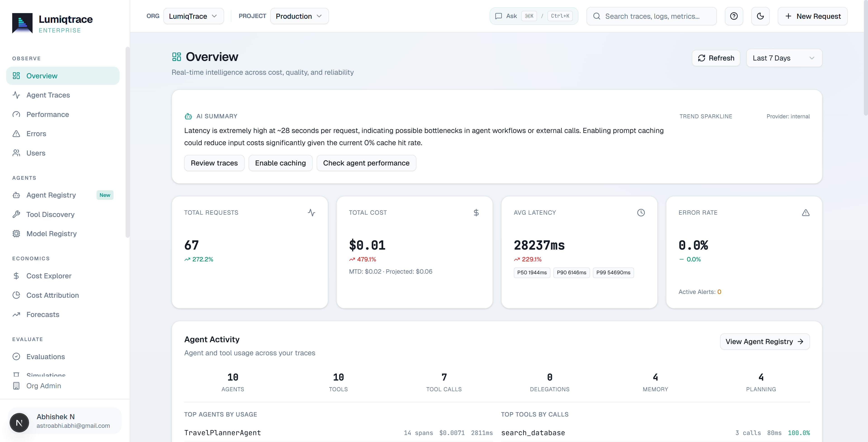868x442 pixels.
Task: Expand the LumiqTrace organization dropdown
Action: point(193,16)
